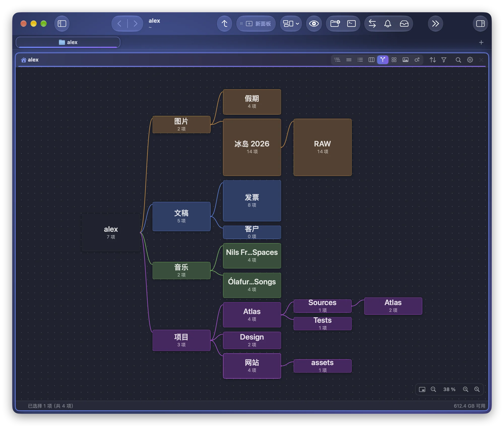Go forward to the next folder
Screen dimensions: 504x426
coord(136,24)
